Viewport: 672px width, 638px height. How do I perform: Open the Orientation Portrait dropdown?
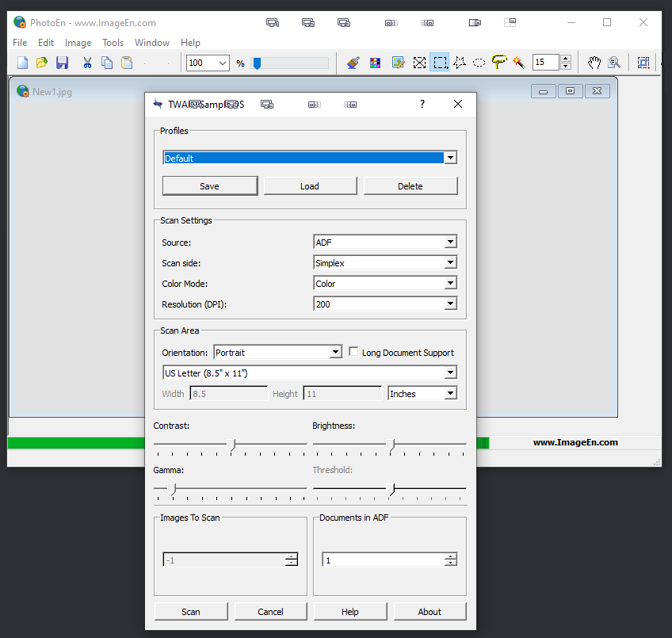click(x=335, y=352)
